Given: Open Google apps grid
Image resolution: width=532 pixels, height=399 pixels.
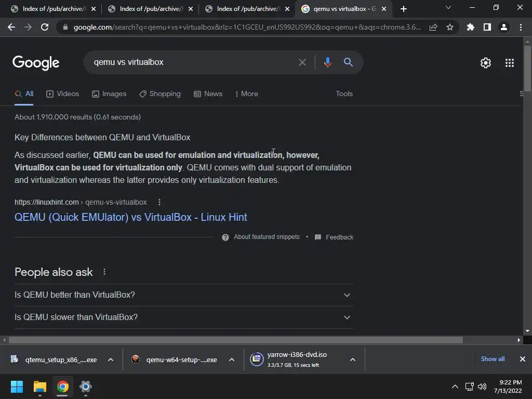Looking at the screenshot, I should coord(510,63).
